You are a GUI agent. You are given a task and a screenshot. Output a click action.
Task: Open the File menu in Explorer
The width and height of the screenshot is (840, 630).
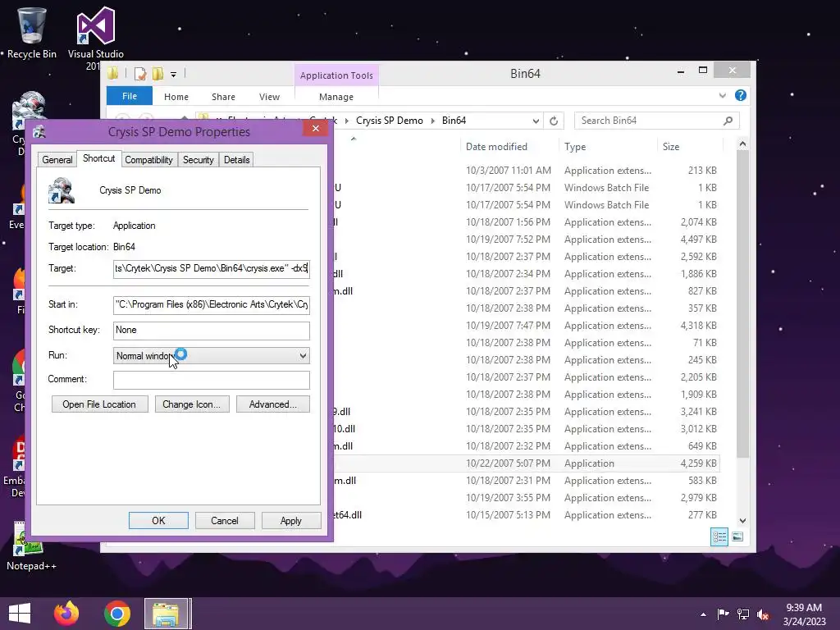pos(129,96)
